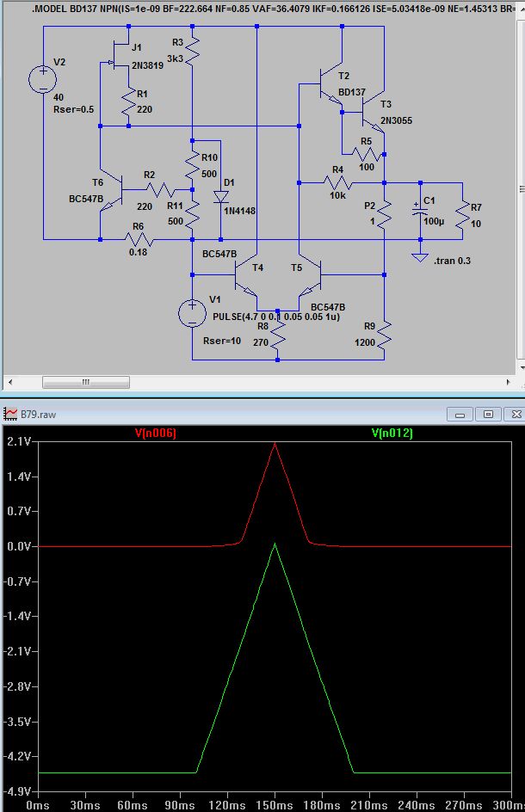Click the horizontal scrollbar left arrow

[x=10, y=382]
